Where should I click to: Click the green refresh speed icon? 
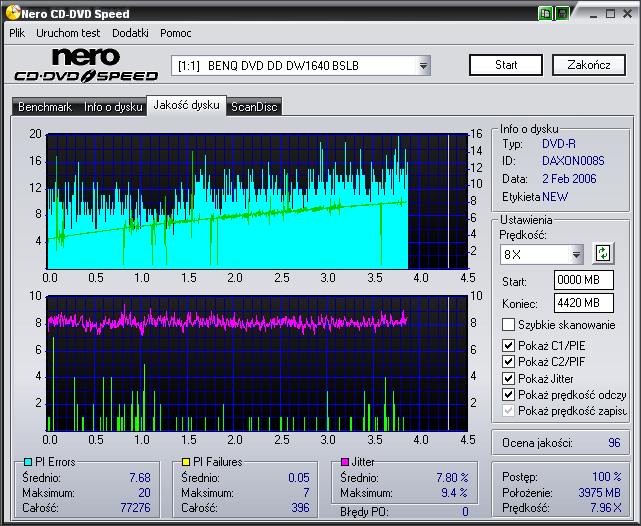[603, 253]
